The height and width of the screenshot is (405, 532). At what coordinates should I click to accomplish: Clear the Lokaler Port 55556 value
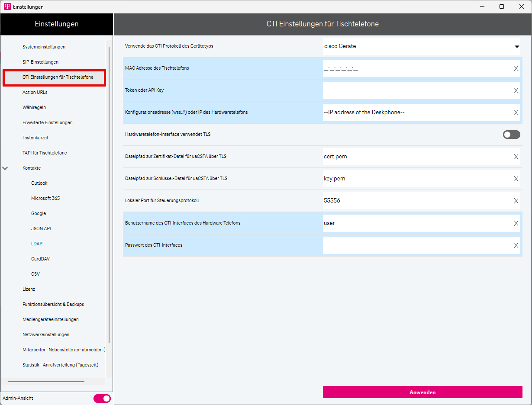(516, 201)
